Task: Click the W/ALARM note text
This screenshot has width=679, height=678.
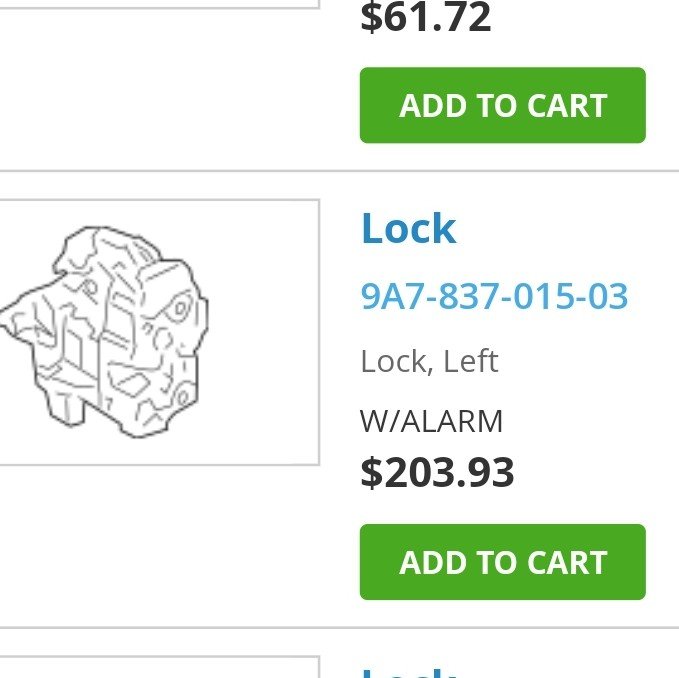Action: click(x=431, y=421)
